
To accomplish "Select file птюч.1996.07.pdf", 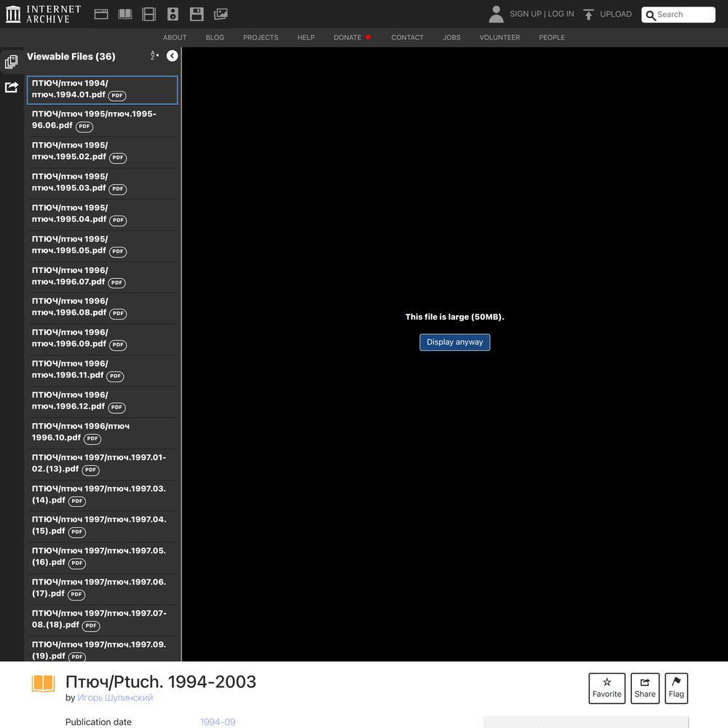I will pyautogui.click(x=102, y=276).
